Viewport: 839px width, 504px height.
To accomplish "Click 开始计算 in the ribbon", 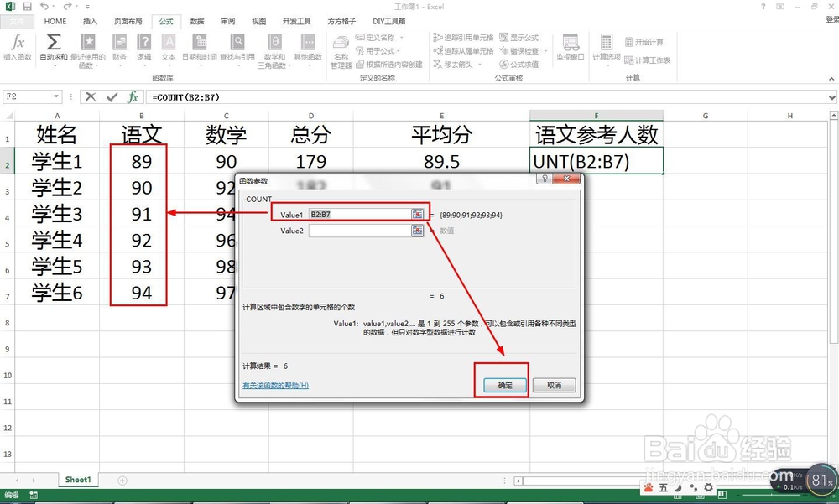I will click(x=644, y=42).
